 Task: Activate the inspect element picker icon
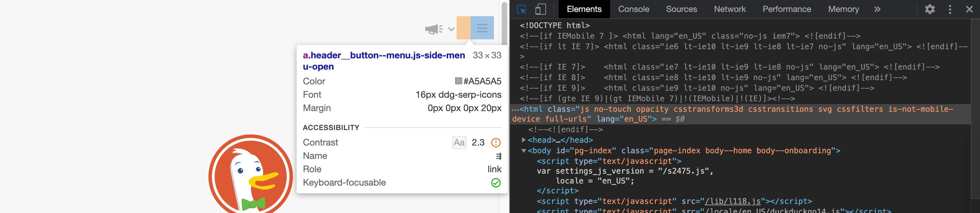522,9
